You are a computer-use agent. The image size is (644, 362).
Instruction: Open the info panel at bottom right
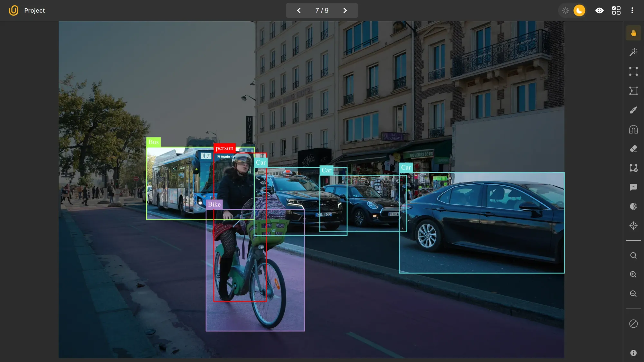tap(633, 352)
